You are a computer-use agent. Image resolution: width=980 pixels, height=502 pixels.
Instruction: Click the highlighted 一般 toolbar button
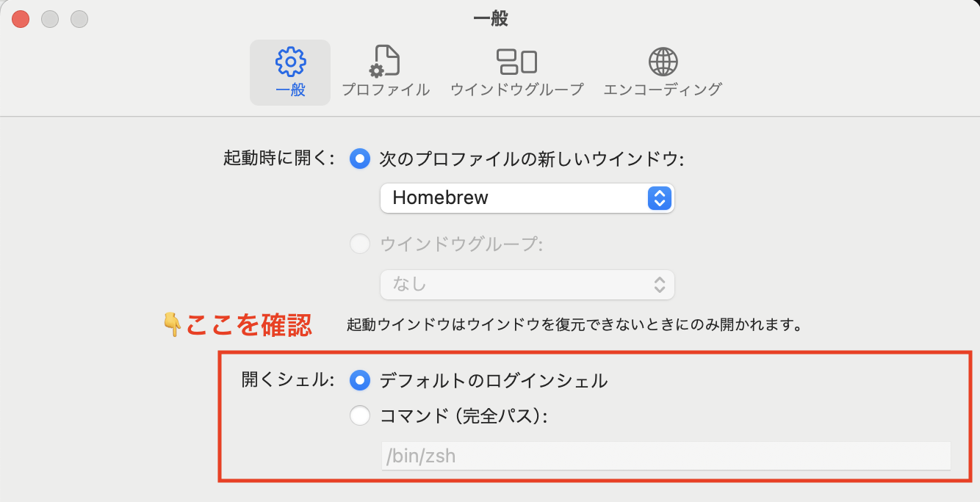pyautogui.click(x=289, y=71)
